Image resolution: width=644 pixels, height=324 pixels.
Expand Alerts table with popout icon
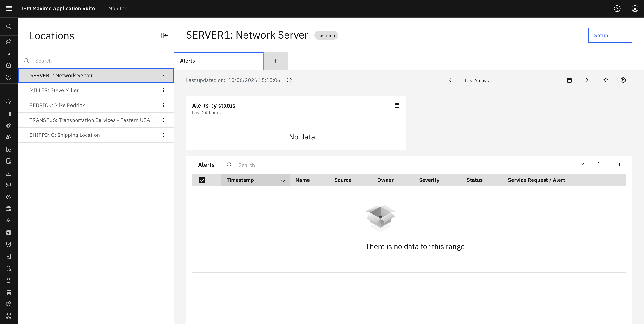point(617,165)
